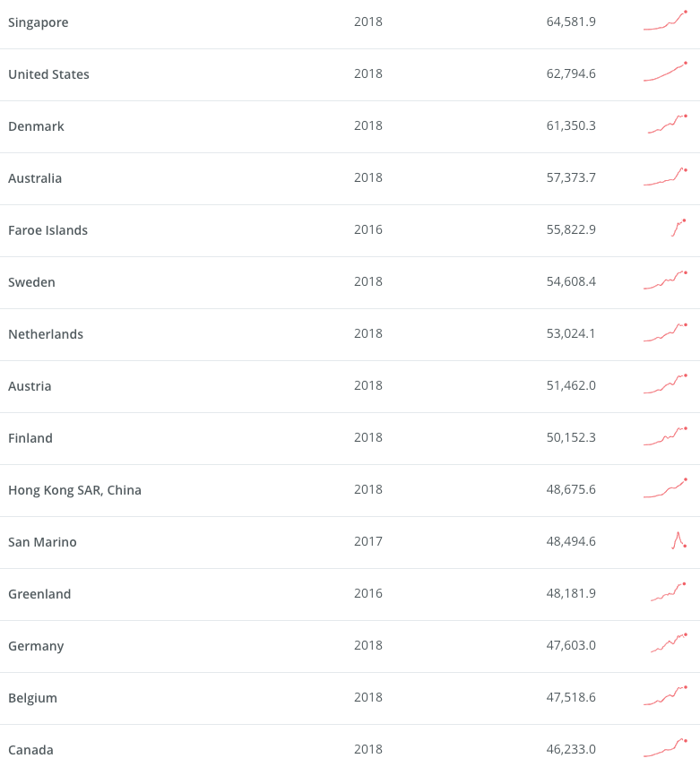The image size is (700, 767).
Task: Click the 2017 year for San Marino
Action: (368, 541)
